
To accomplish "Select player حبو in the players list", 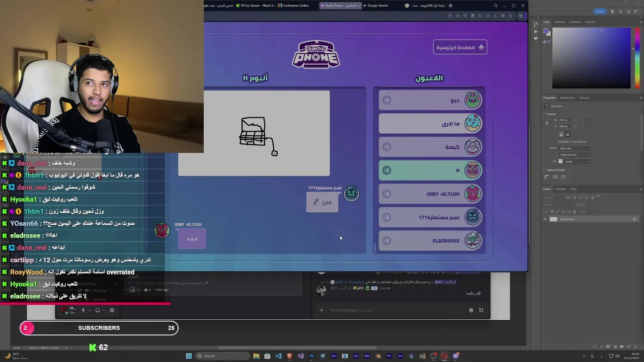I will click(x=430, y=100).
